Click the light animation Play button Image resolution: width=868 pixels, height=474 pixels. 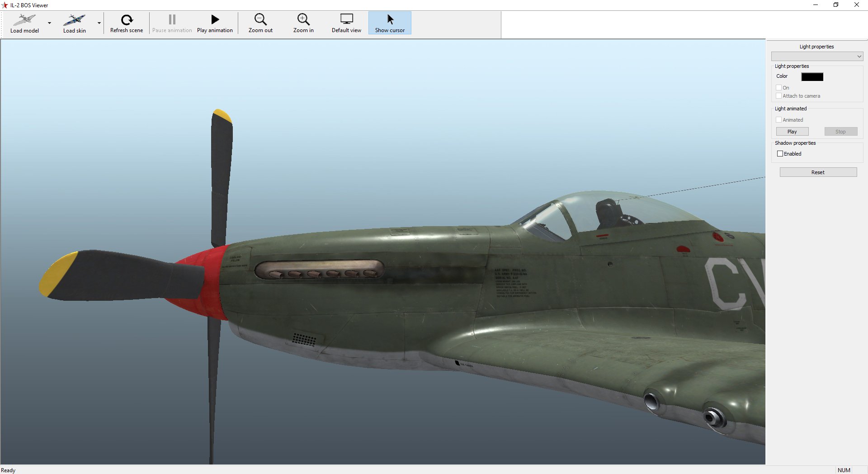tap(792, 132)
